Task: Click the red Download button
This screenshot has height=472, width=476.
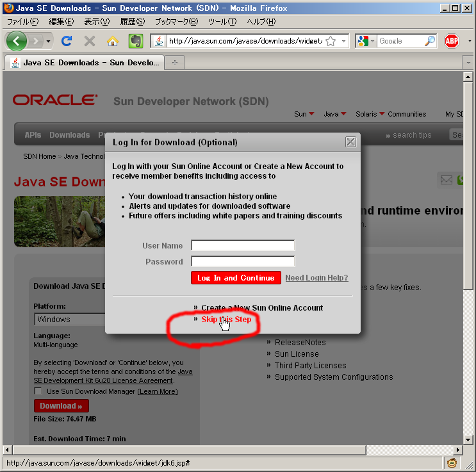Action: [62, 406]
